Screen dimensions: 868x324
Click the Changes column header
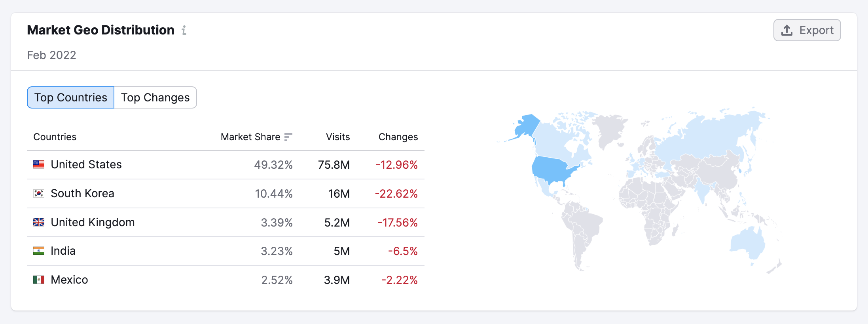pos(398,137)
